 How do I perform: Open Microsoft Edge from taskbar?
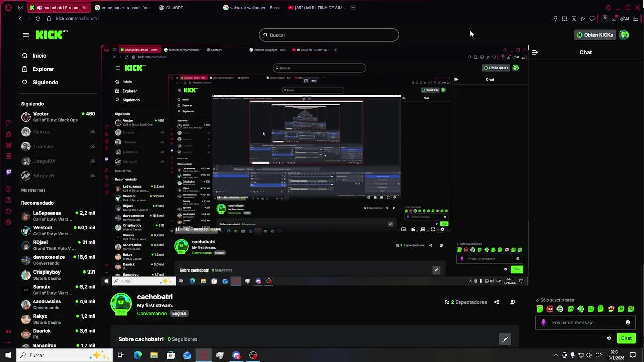point(138,355)
